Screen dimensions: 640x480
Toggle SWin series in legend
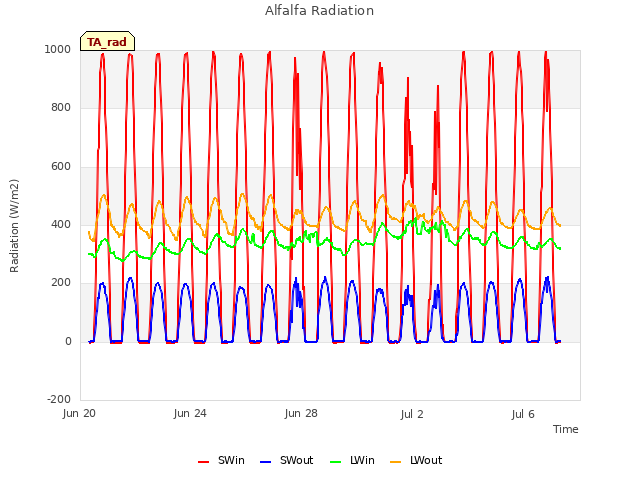221,460
